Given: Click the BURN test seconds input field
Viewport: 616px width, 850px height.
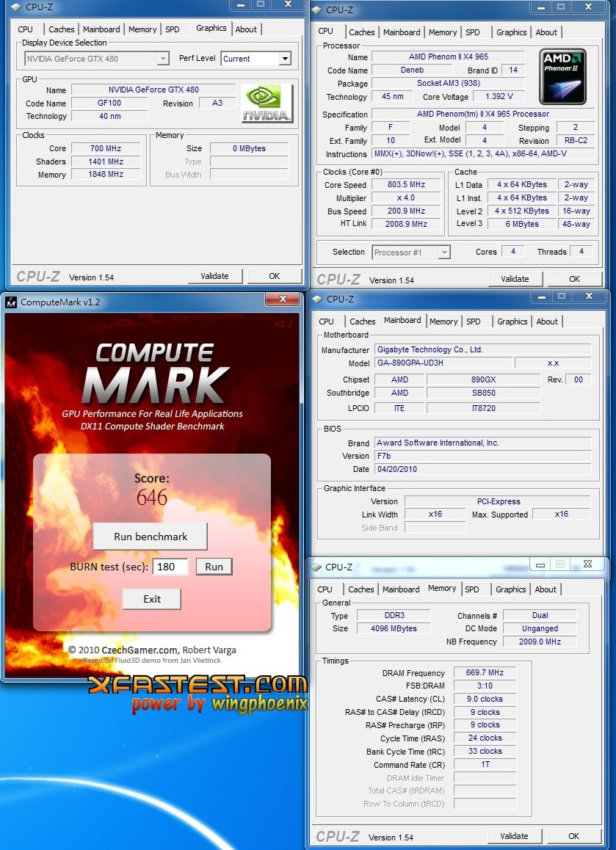Looking at the screenshot, I should click(170, 567).
